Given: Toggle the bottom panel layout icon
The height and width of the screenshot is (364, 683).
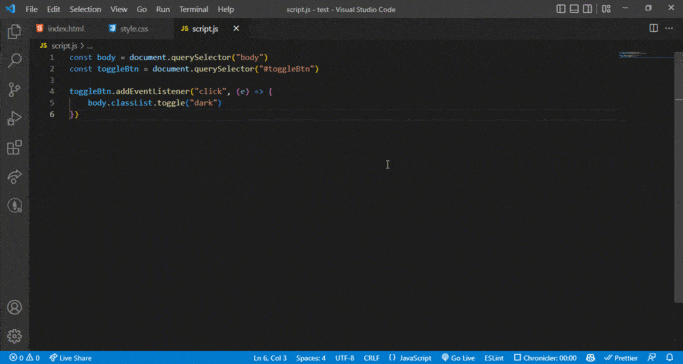Looking at the screenshot, I should (574, 9).
